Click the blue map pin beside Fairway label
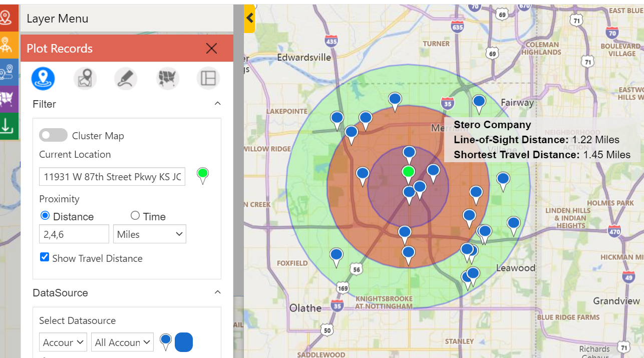This screenshot has height=358, width=644. tap(479, 104)
